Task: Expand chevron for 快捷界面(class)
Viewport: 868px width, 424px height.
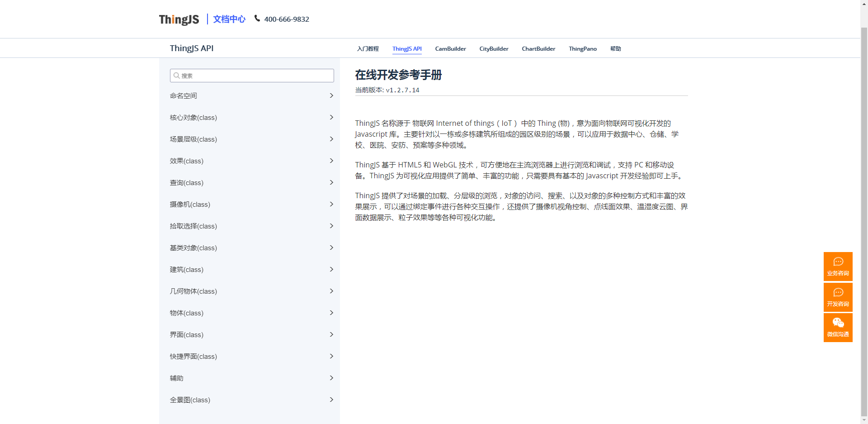Action: tap(331, 356)
